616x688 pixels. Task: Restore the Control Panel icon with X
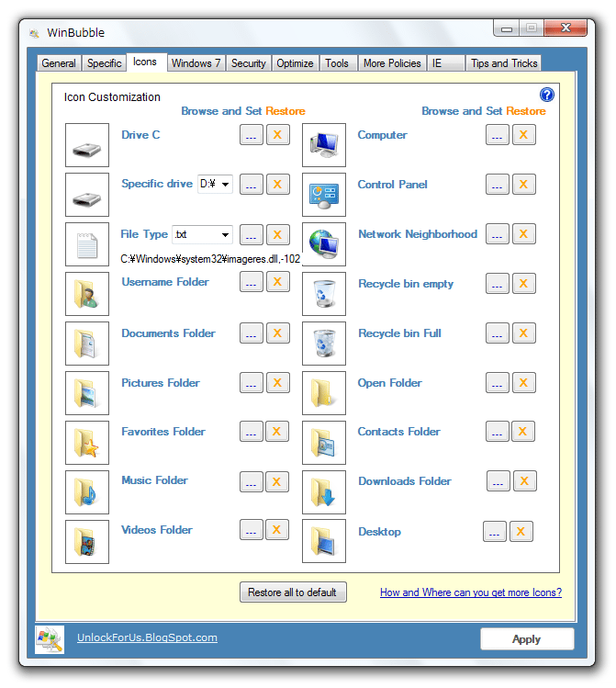click(523, 184)
